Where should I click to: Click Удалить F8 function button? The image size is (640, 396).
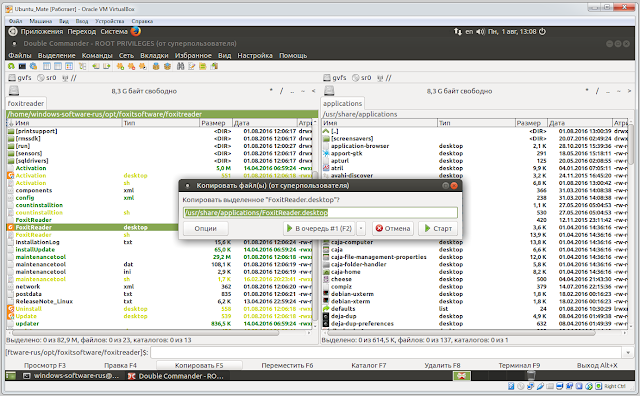click(442, 365)
